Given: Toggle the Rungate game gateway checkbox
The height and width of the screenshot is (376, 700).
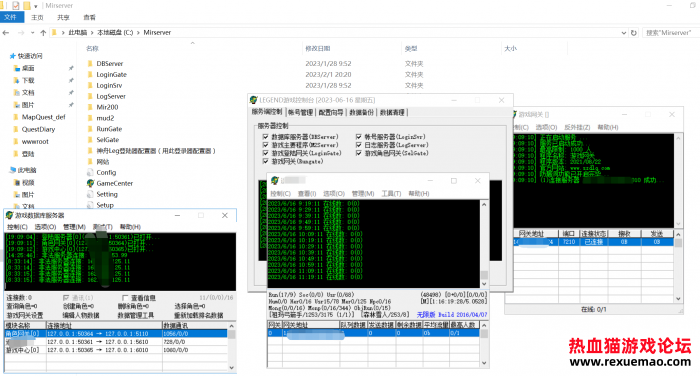Looking at the screenshot, I should [266, 161].
